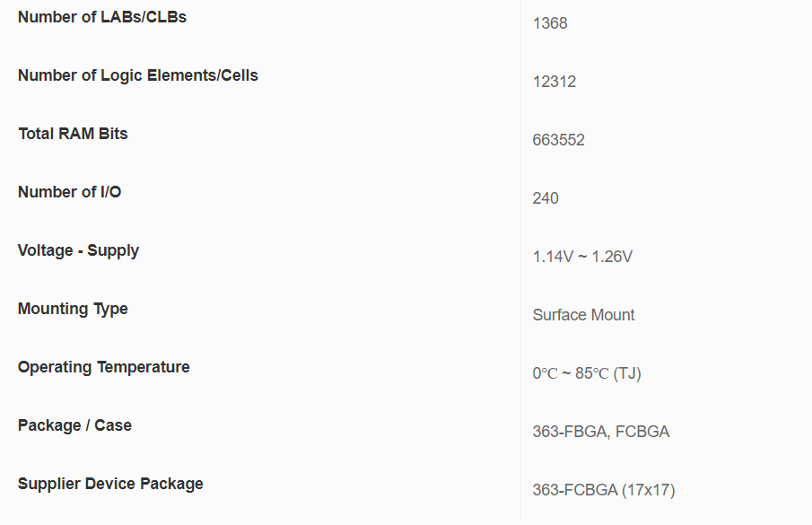
Task: Click the 'Package / Case' label
Action: [74, 425]
